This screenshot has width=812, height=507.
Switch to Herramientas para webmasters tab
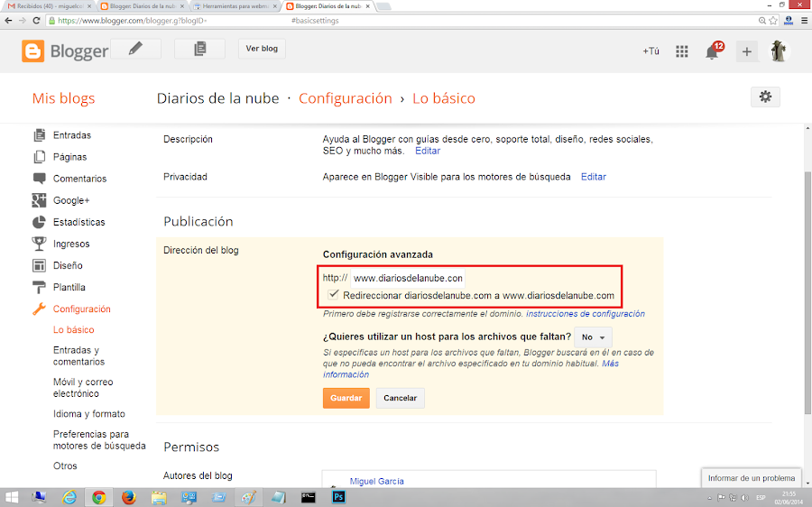tap(234, 6)
